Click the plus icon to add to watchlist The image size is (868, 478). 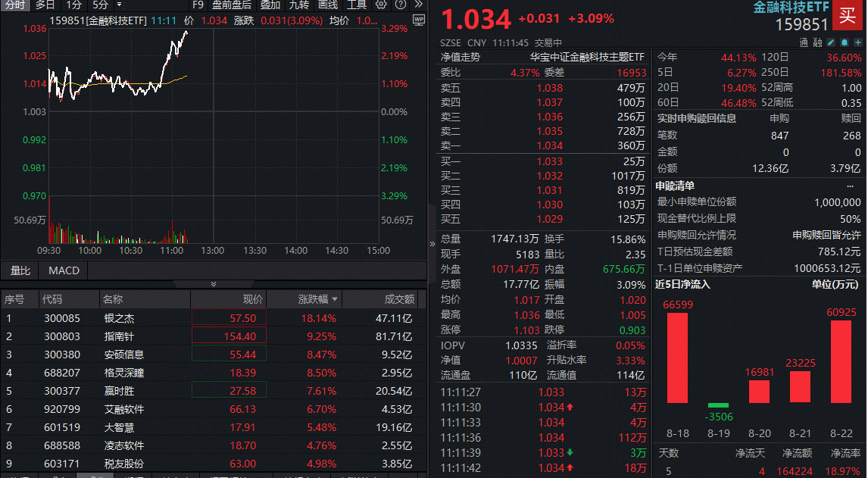point(859,42)
